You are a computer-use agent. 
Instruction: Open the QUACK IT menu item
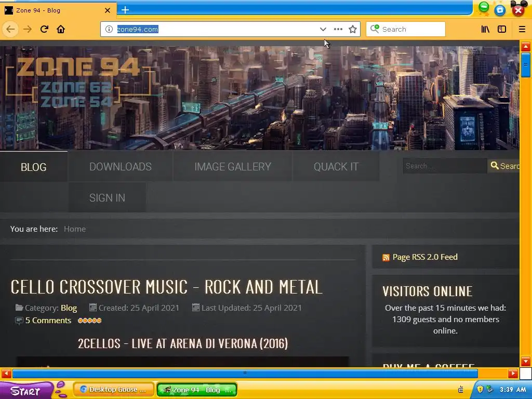336,167
